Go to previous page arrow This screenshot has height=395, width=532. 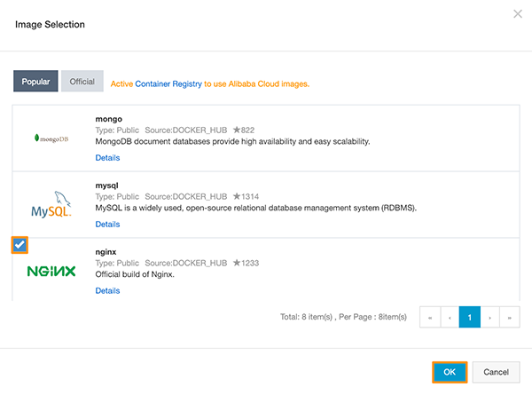(x=449, y=317)
